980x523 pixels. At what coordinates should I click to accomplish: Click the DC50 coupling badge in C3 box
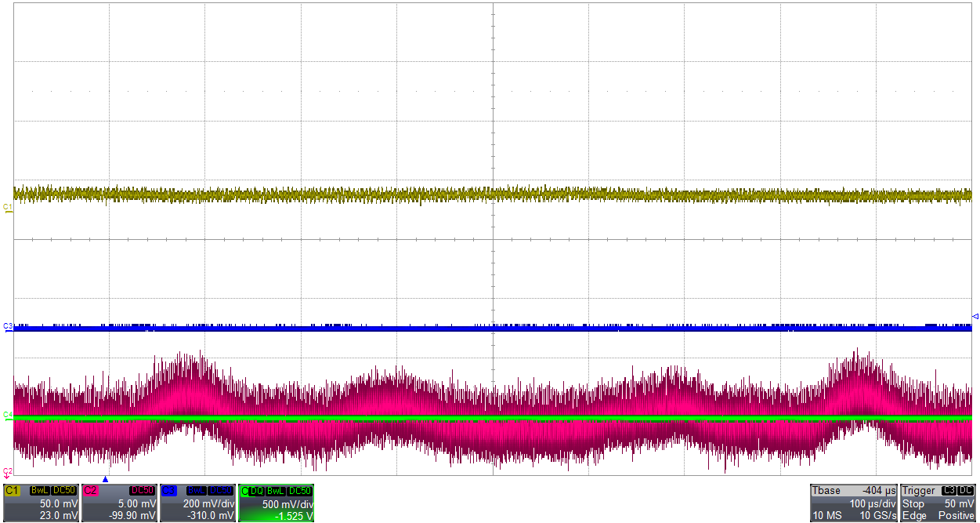[x=220, y=490]
